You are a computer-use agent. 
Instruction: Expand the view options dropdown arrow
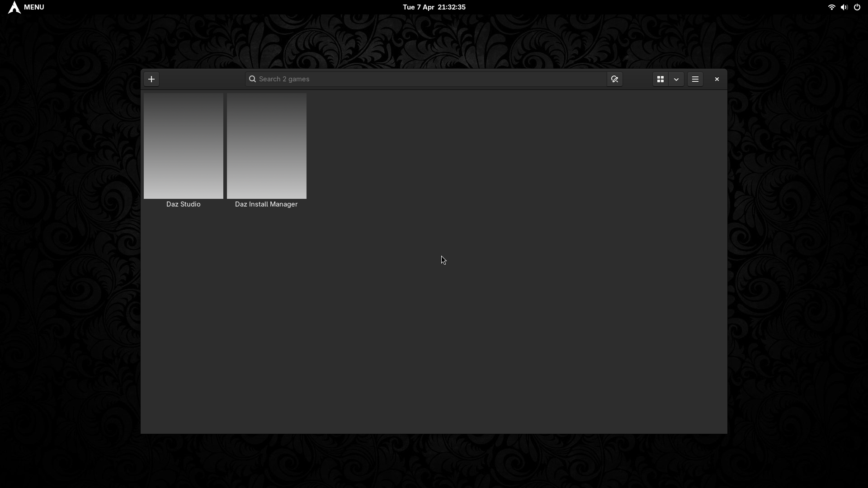point(676,79)
